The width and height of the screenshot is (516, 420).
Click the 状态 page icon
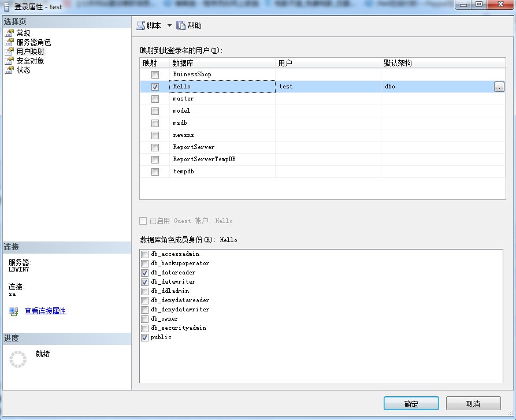click(10, 70)
